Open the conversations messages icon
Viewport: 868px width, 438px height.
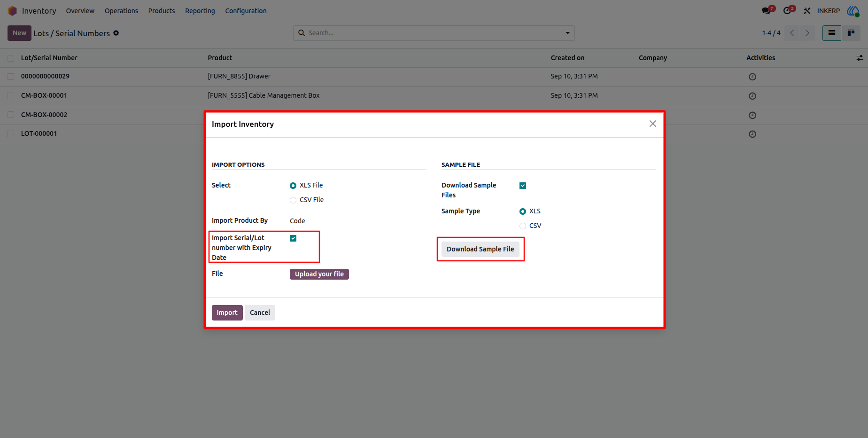click(766, 11)
